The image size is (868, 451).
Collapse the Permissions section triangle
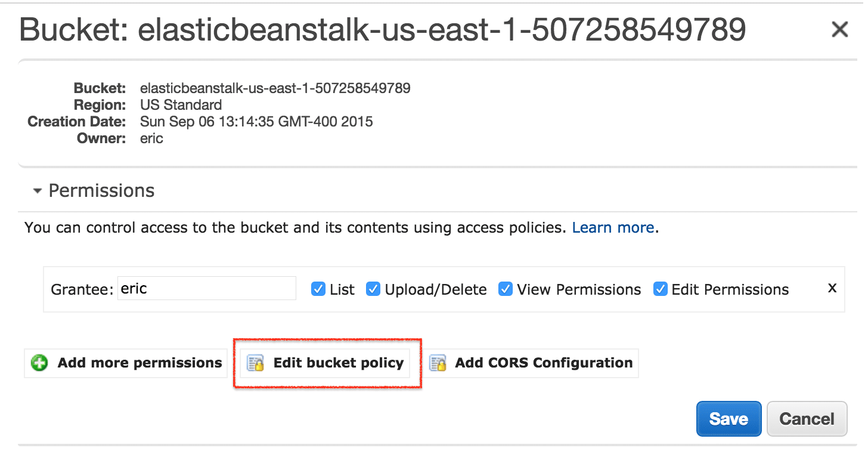(x=38, y=191)
